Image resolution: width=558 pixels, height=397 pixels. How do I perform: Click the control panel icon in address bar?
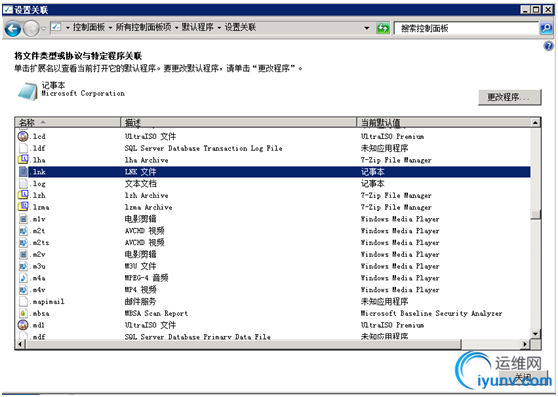coord(56,27)
